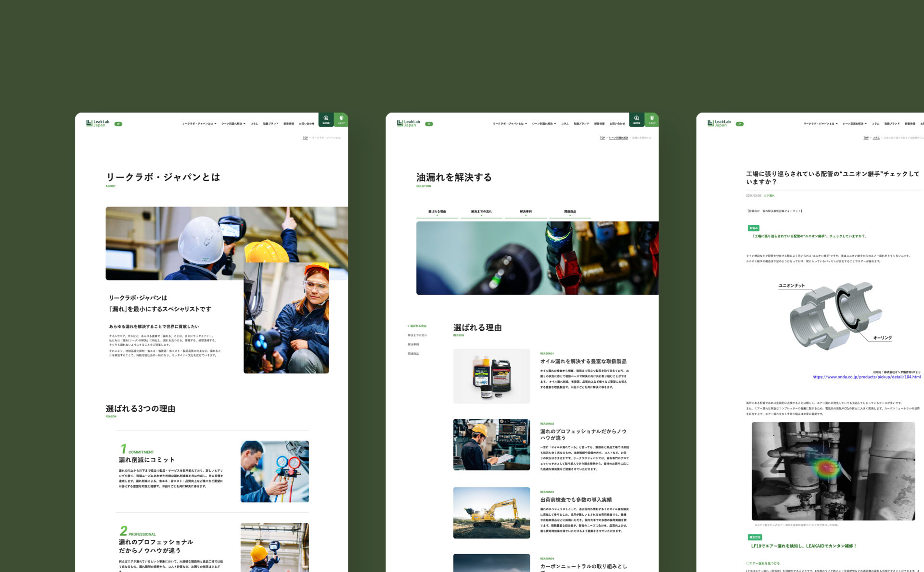Click コラム breadcrumb in right page
The height and width of the screenshot is (572, 924).
876,138
